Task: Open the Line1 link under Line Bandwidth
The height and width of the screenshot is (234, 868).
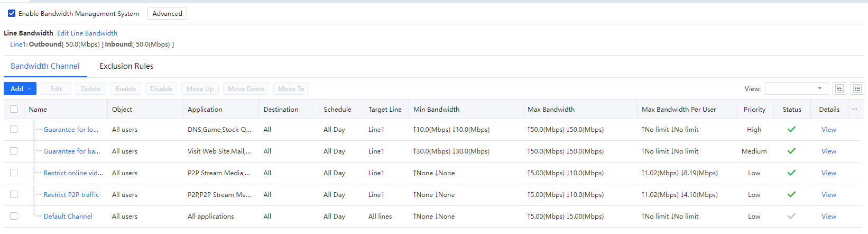Action: pos(17,44)
